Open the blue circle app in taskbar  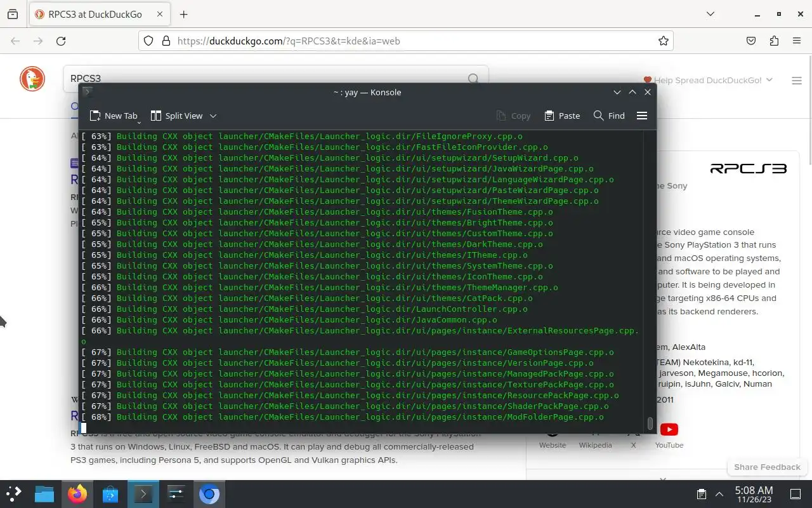tap(209, 494)
